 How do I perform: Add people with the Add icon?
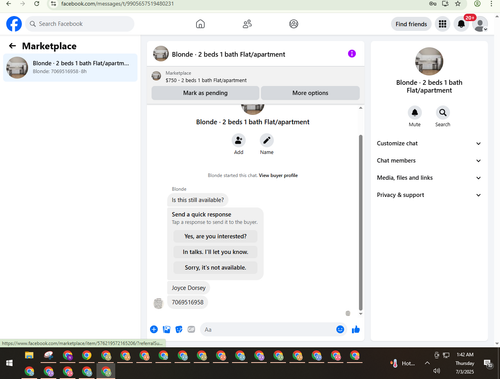tap(239, 140)
